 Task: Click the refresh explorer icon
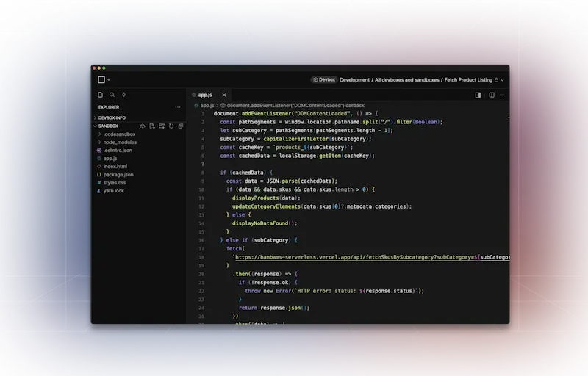[x=171, y=126]
